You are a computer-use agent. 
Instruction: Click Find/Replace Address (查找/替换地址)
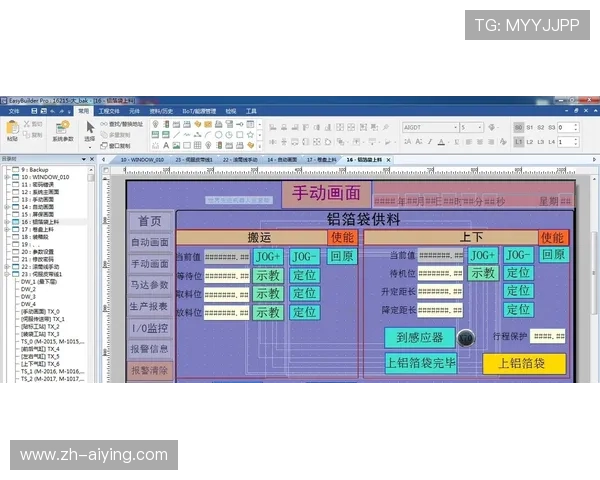[x=121, y=124]
